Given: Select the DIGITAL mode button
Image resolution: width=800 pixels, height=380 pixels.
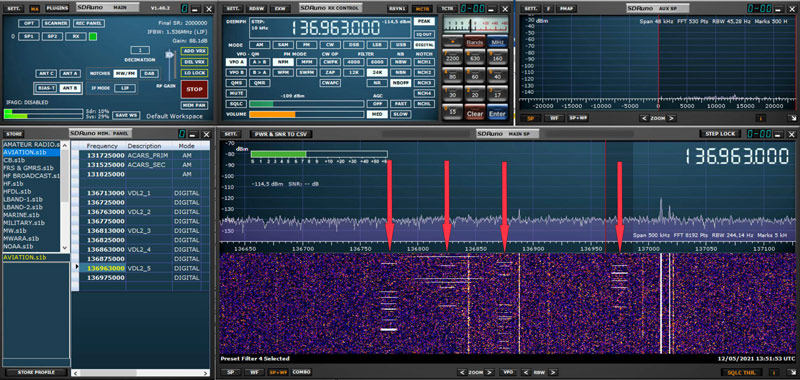Looking at the screenshot, I should pyautogui.click(x=424, y=45).
